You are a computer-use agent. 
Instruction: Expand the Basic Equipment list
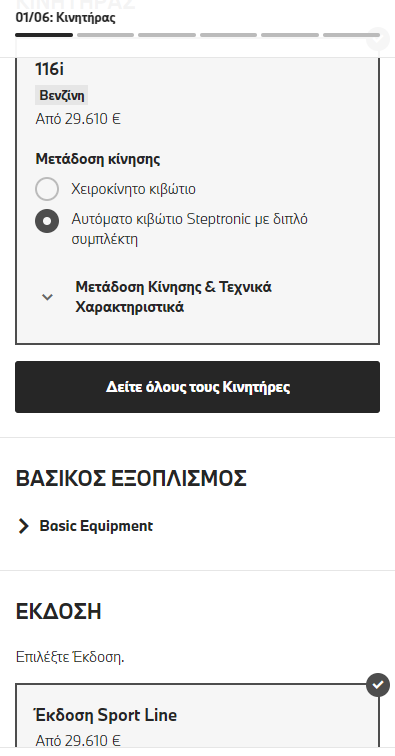pyautogui.click(x=96, y=526)
